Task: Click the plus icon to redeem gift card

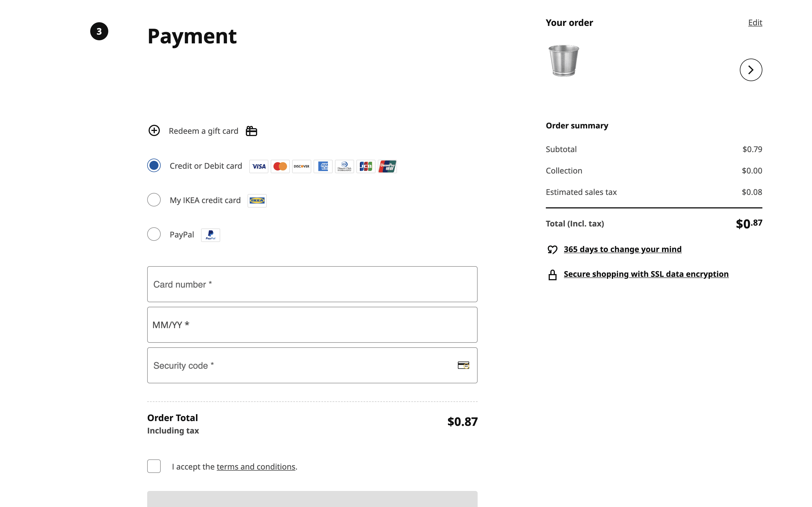Action: [154, 131]
